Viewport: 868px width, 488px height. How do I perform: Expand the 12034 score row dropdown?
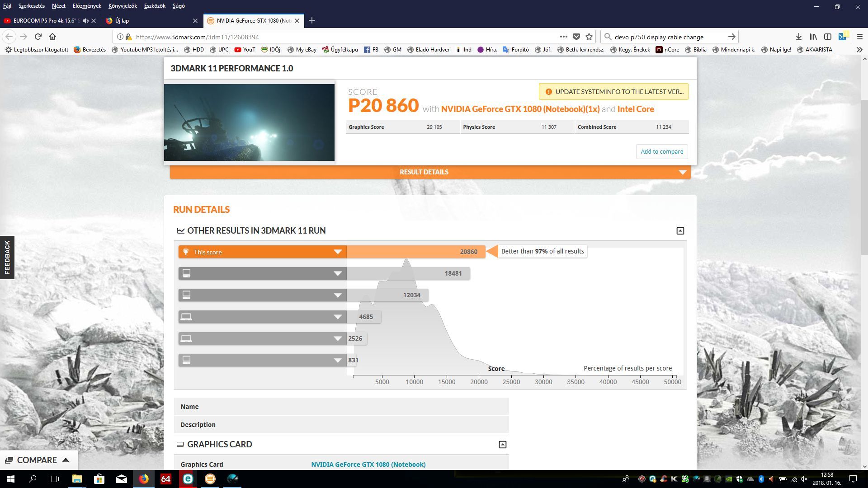tap(338, 295)
